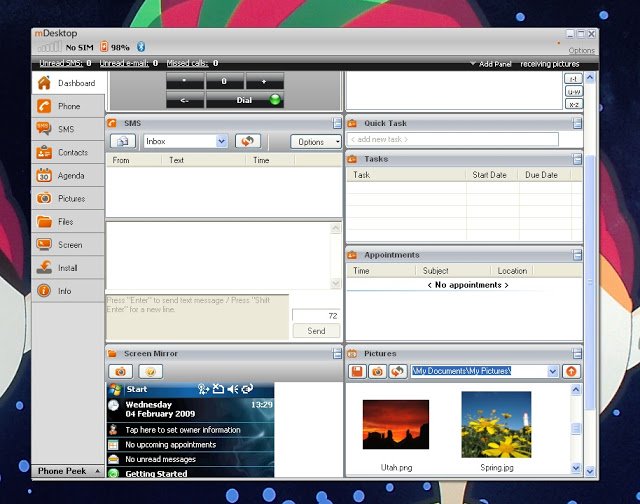This screenshot has width=640, height=504.
Task: Click the folder up arrow icon
Action: point(571,371)
